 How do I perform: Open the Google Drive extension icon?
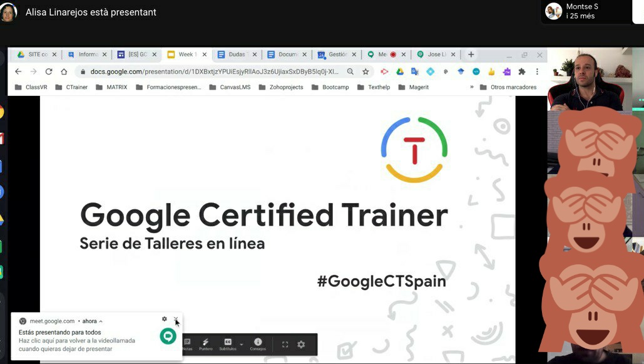400,71
